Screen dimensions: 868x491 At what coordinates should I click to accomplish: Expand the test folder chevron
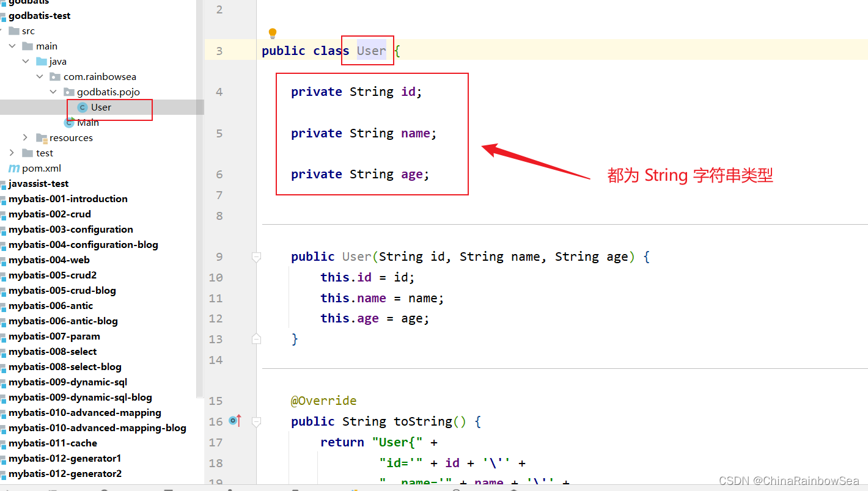pos(12,153)
